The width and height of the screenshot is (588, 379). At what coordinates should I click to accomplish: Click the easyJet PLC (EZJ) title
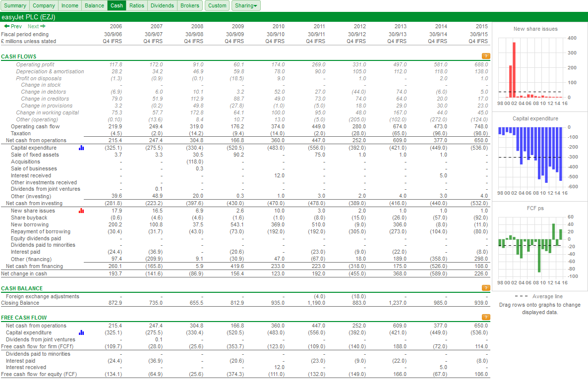point(28,17)
